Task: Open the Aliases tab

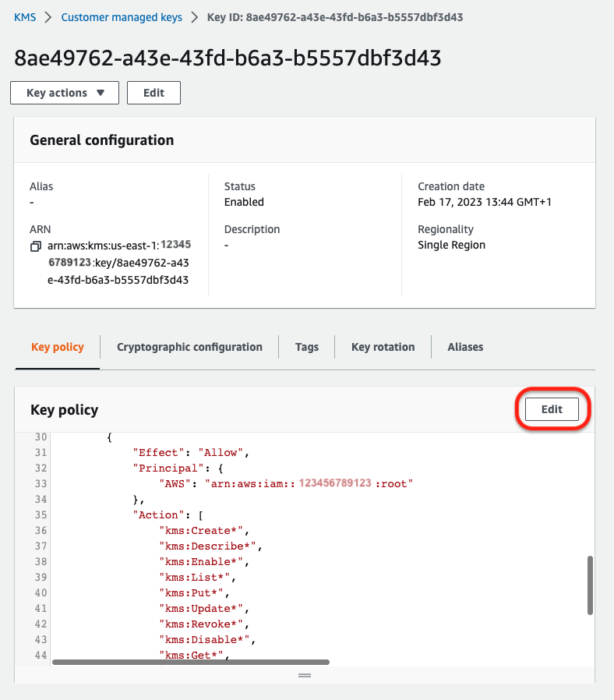Action: pyautogui.click(x=465, y=347)
